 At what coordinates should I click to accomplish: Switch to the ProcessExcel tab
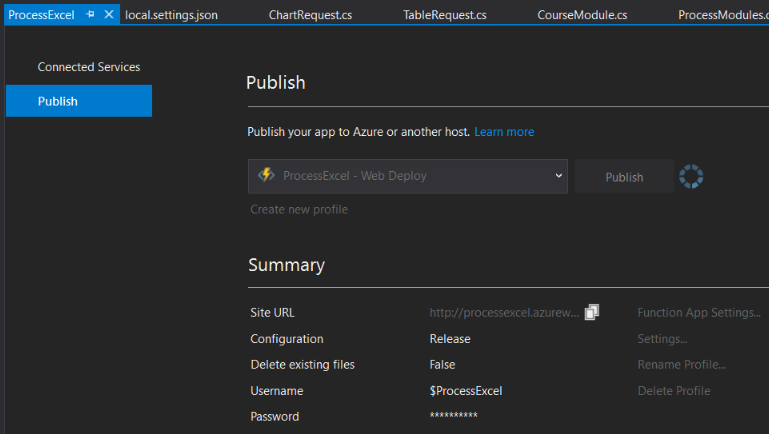(x=41, y=15)
